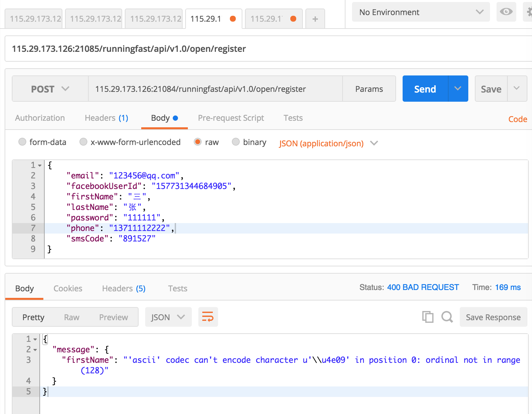Open the POST method dropdown
Screen dimensions: 532x414
50,89
